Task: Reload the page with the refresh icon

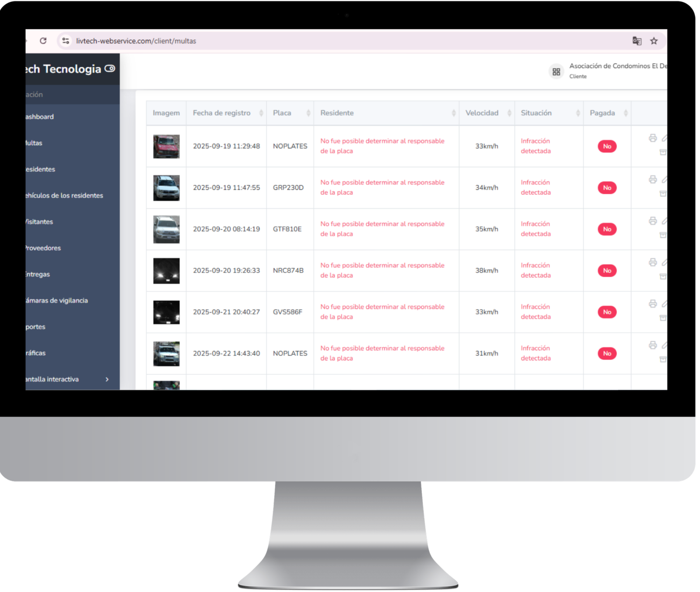Action: [x=42, y=40]
